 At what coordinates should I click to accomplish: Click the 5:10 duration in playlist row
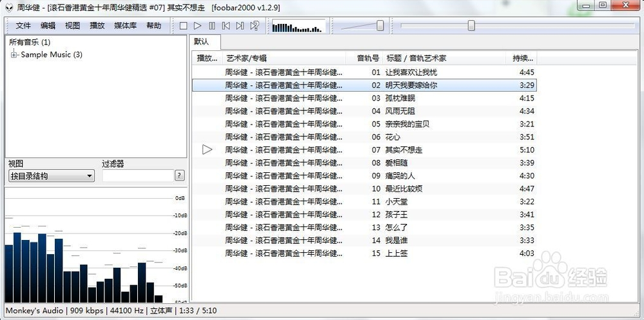click(527, 150)
